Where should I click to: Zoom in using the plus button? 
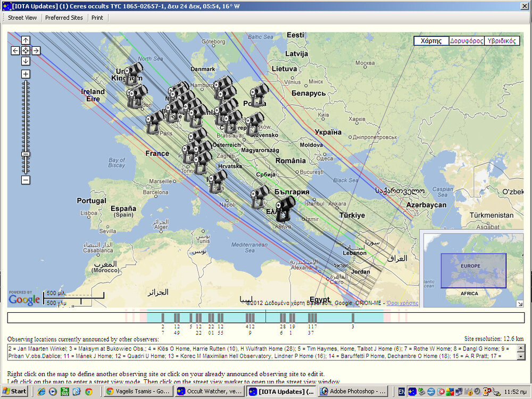click(25, 73)
